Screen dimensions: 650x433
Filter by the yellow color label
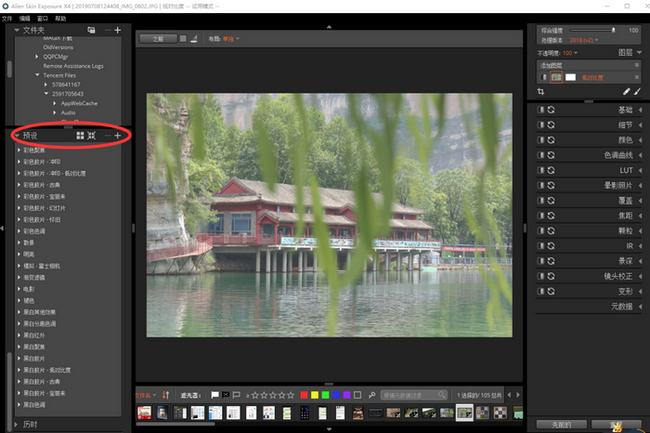[315, 395]
